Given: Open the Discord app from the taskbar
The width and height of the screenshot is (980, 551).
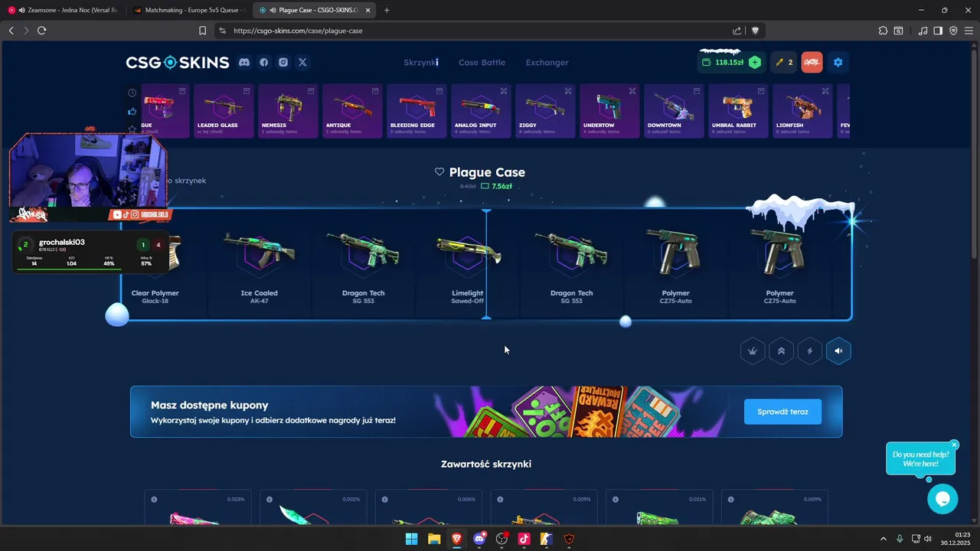Looking at the screenshot, I should pos(479,539).
